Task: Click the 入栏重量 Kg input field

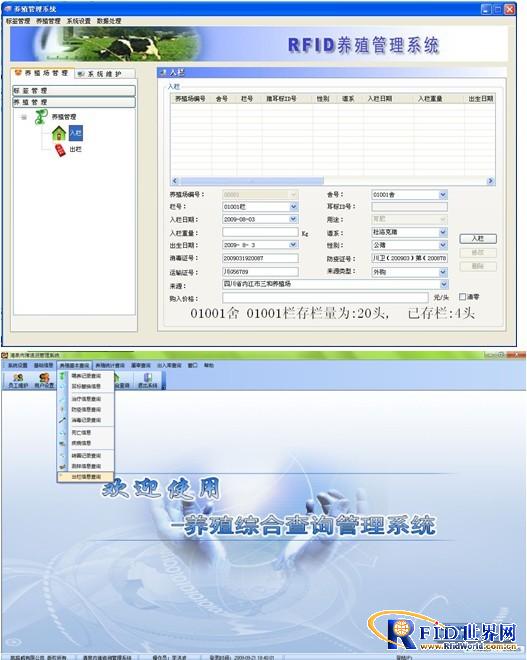Action: pos(260,232)
